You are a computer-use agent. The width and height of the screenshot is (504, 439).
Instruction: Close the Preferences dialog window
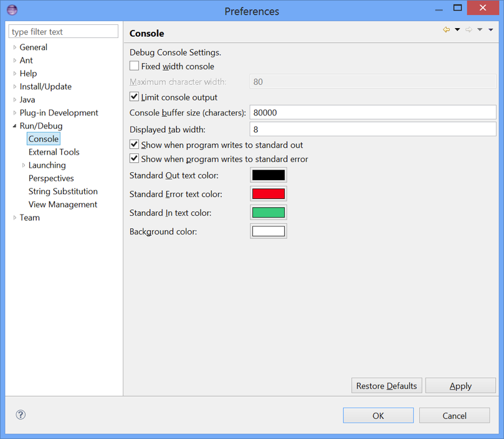coord(483,7)
